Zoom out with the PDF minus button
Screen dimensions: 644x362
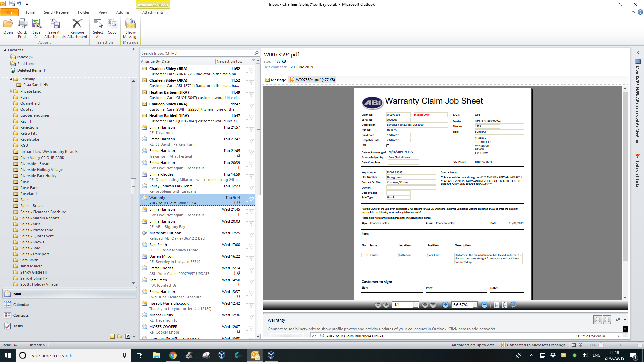point(484,305)
